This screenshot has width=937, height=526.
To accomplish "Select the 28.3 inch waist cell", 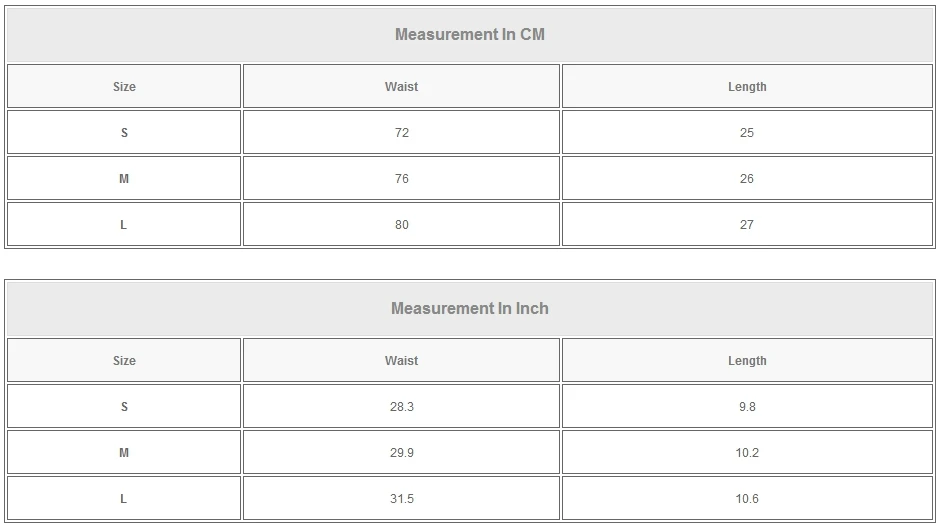I will click(x=401, y=407).
